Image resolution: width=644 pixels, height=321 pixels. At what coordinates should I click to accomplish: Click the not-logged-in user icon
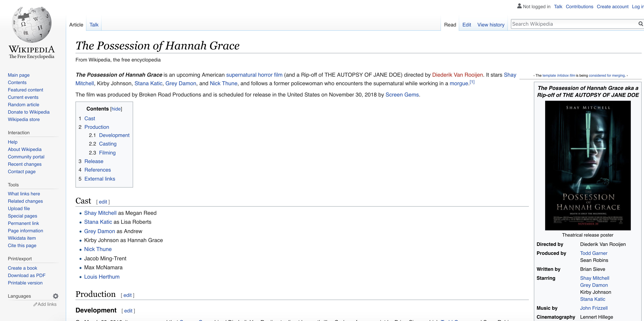519,6
